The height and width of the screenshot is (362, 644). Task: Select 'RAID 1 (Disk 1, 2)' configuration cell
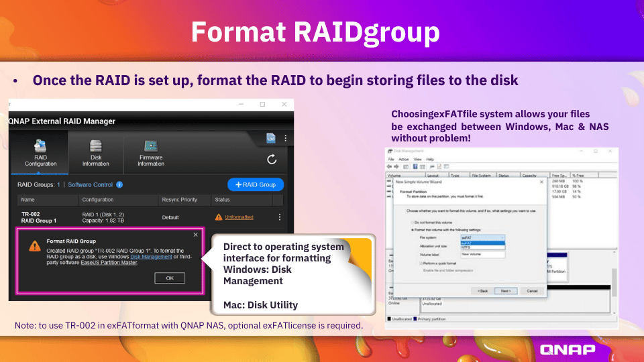coord(103,215)
